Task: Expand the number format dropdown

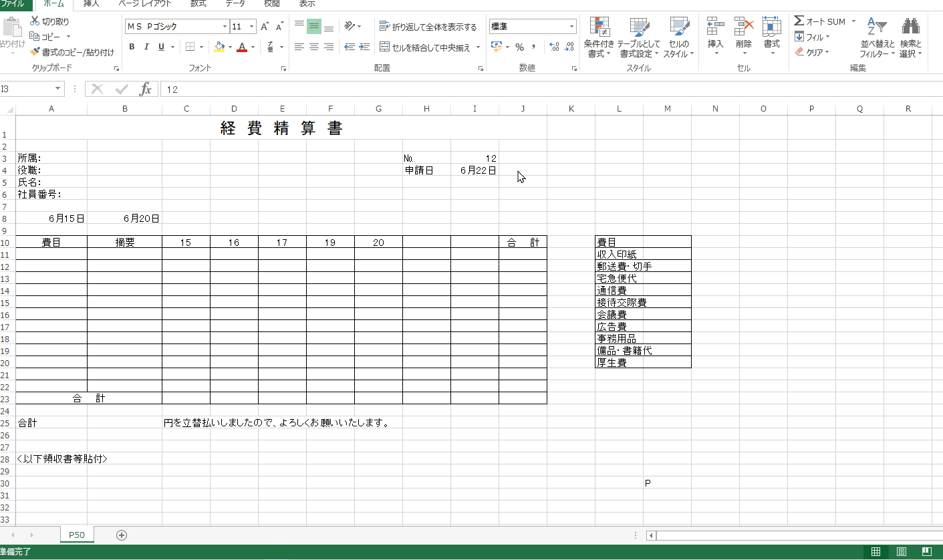Action: [571, 27]
